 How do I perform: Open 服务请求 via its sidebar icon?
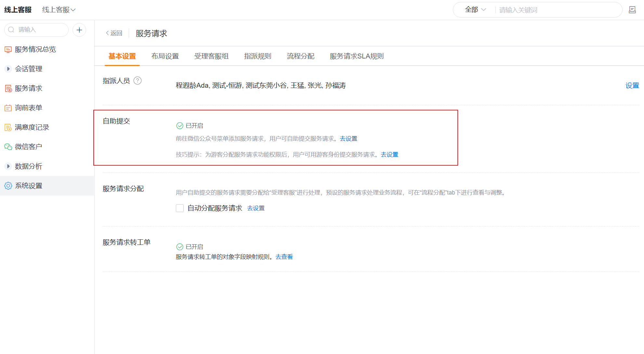(x=8, y=88)
